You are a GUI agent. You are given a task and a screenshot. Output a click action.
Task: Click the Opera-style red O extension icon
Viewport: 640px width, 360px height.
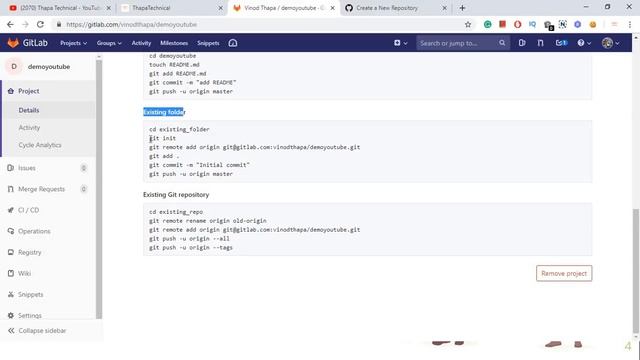(518, 24)
